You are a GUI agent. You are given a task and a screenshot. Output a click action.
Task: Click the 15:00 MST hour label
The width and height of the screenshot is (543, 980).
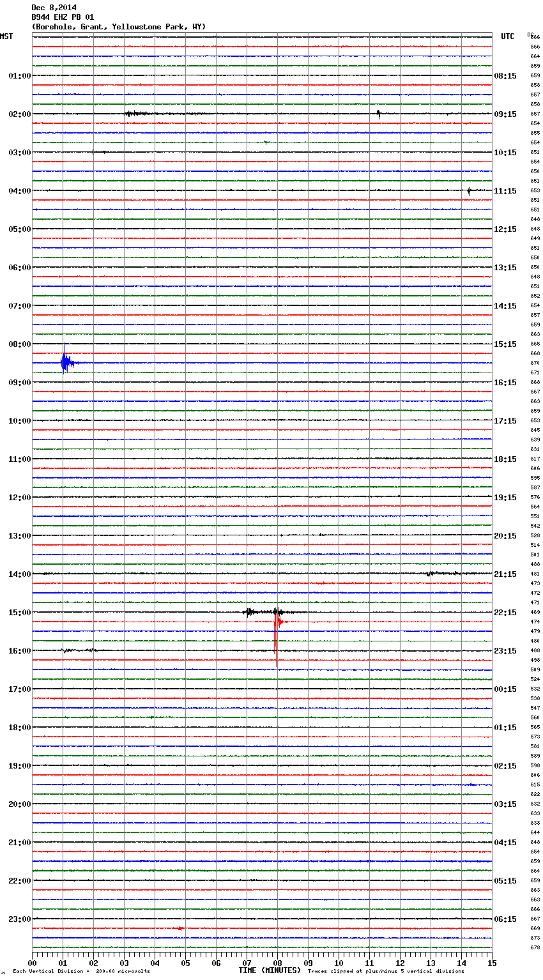pos(19,613)
